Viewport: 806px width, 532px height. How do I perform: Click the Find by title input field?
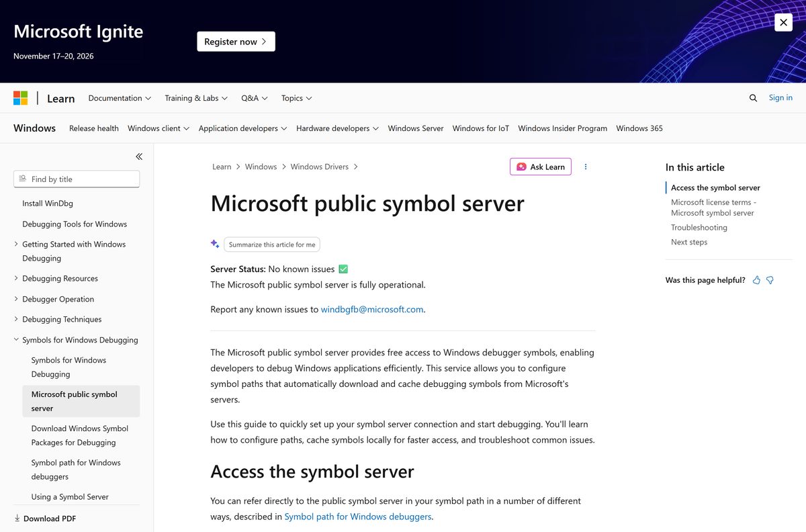[x=77, y=179]
